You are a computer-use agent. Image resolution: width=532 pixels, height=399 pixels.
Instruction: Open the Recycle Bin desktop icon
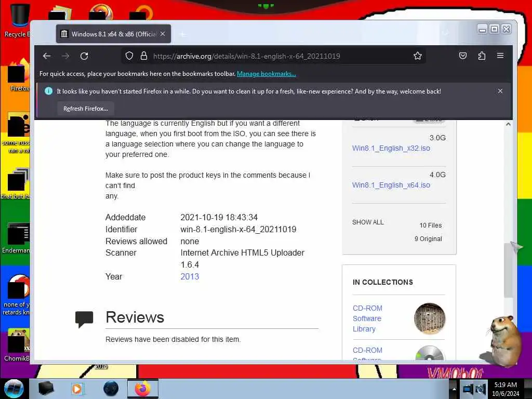(x=18, y=20)
